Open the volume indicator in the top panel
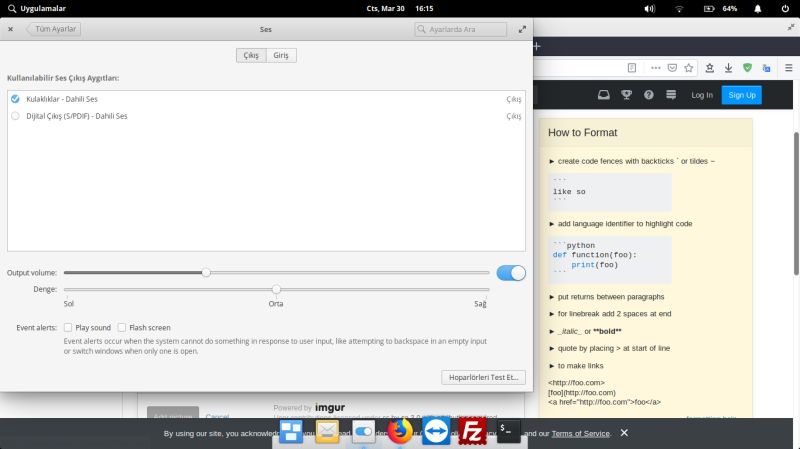Viewport: 800px width, 449px height. tap(649, 8)
